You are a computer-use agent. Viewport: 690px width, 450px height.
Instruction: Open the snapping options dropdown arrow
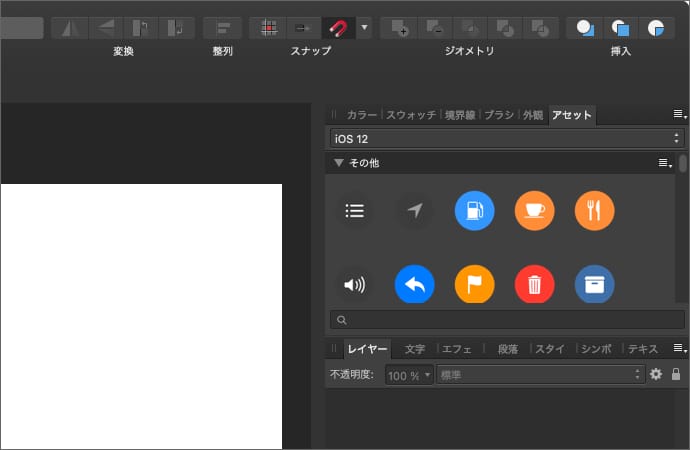click(363, 28)
